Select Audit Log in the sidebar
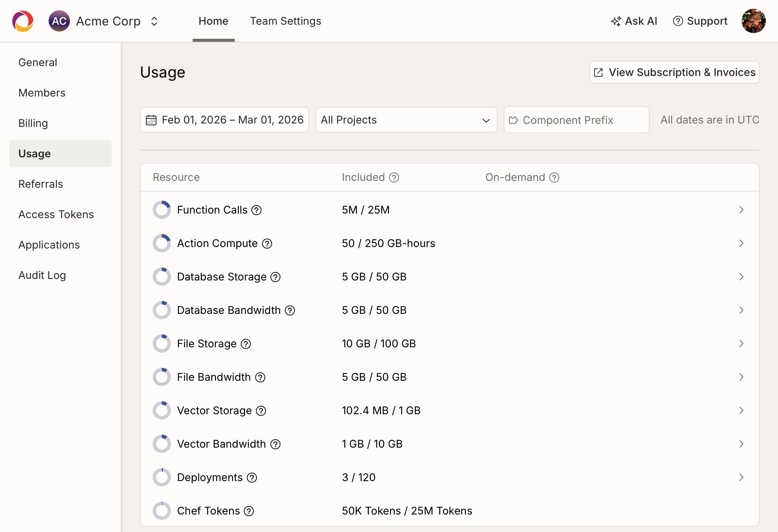 pyautogui.click(x=42, y=275)
